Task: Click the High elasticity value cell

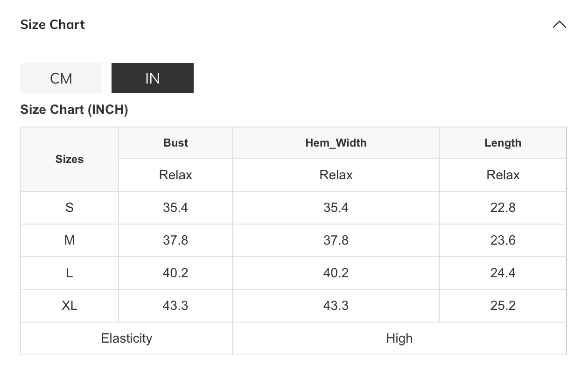Action: pyautogui.click(x=399, y=338)
